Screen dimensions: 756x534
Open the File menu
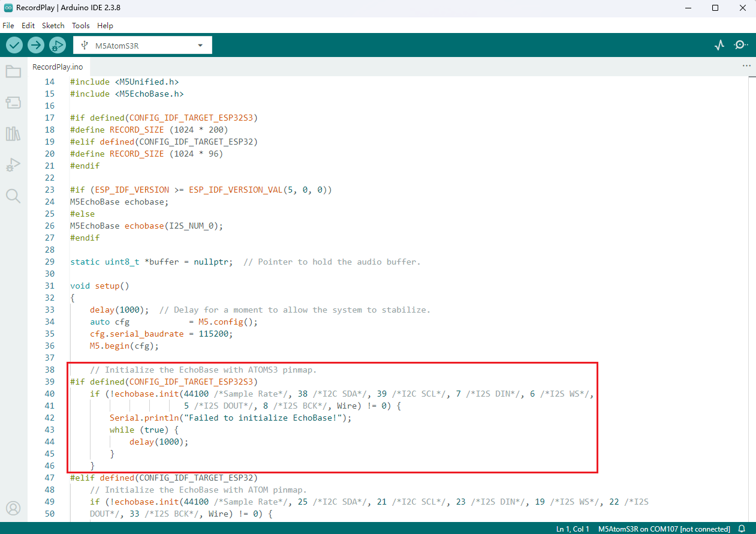click(x=8, y=26)
